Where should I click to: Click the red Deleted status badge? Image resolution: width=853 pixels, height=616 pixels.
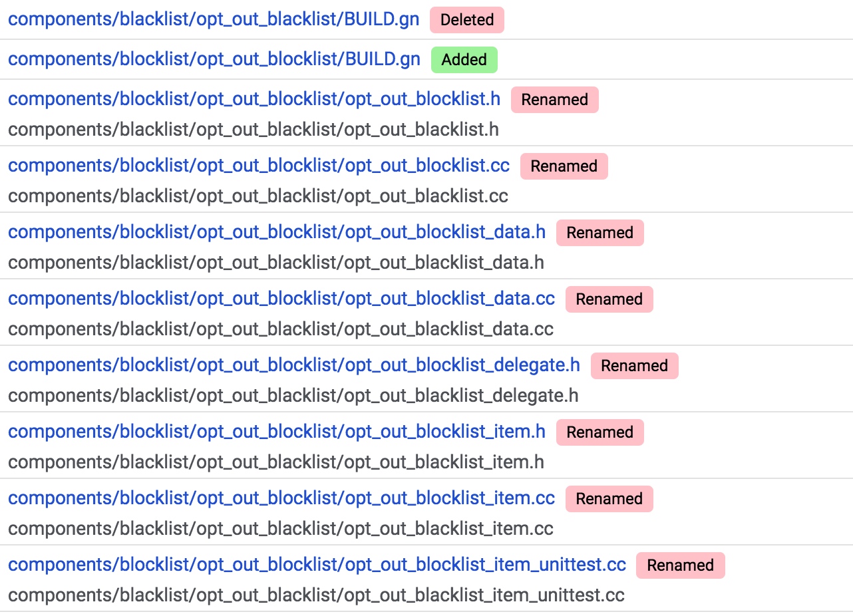click(467, 20)
